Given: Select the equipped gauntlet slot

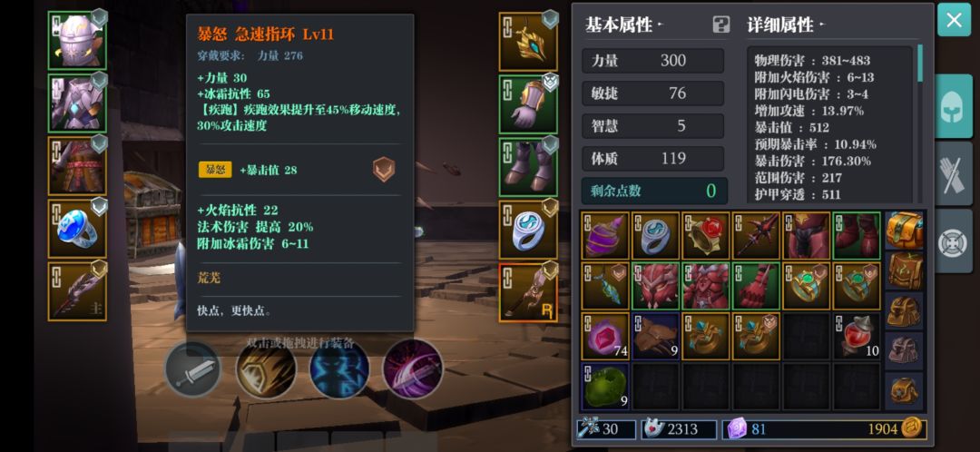Looking at the screenshot, I should pos(528,103).
